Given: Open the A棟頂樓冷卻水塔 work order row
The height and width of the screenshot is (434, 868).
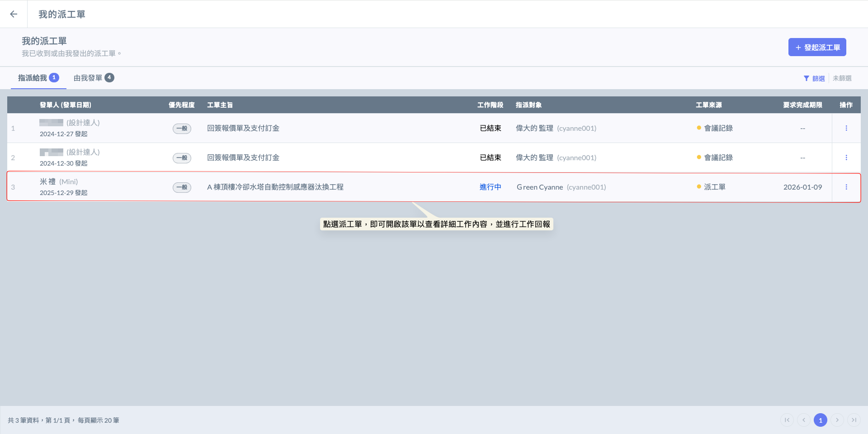Looking at the screenshot, I should [275, 187].
